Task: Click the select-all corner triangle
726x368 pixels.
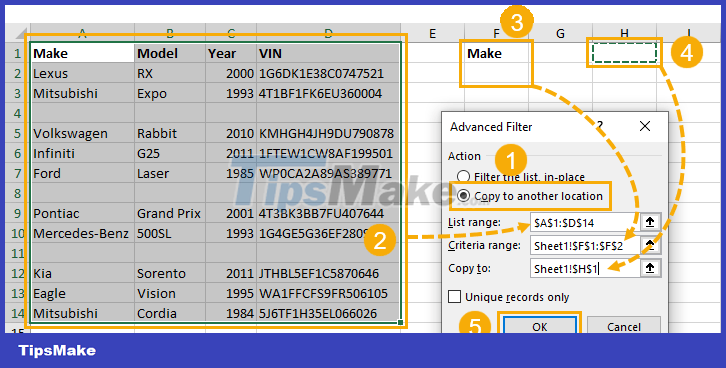Action: click(x=20, y=34)
